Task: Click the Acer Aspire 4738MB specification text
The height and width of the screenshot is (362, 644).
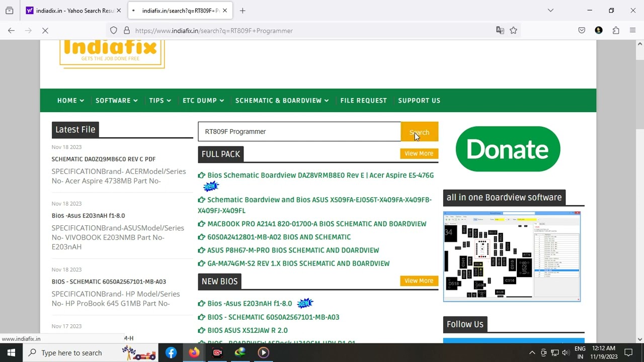Action: point(119,176)
